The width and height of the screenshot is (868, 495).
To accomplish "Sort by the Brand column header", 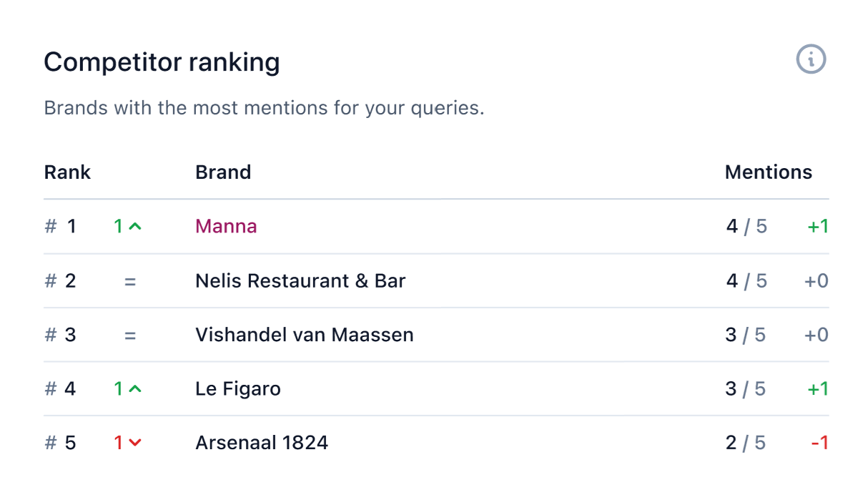I will pos(223,172).
